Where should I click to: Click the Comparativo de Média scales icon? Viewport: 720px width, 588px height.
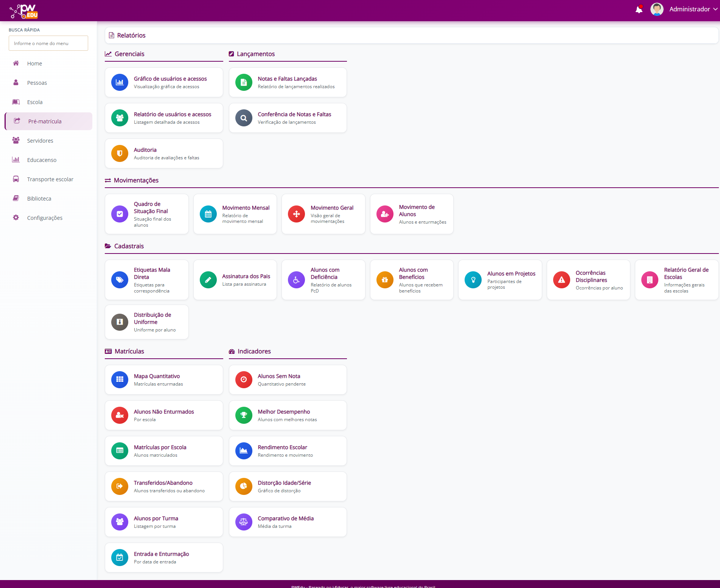point(244,522)
